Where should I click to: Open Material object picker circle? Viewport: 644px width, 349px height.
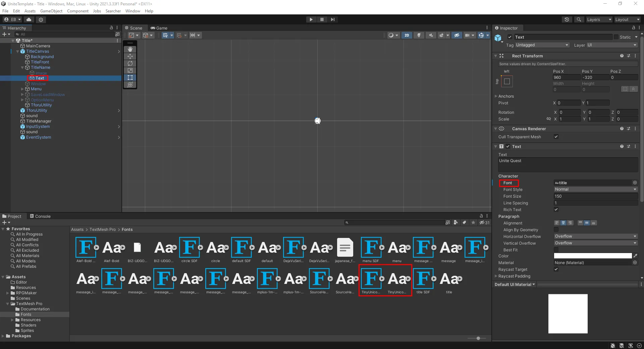tap(635, 263)
